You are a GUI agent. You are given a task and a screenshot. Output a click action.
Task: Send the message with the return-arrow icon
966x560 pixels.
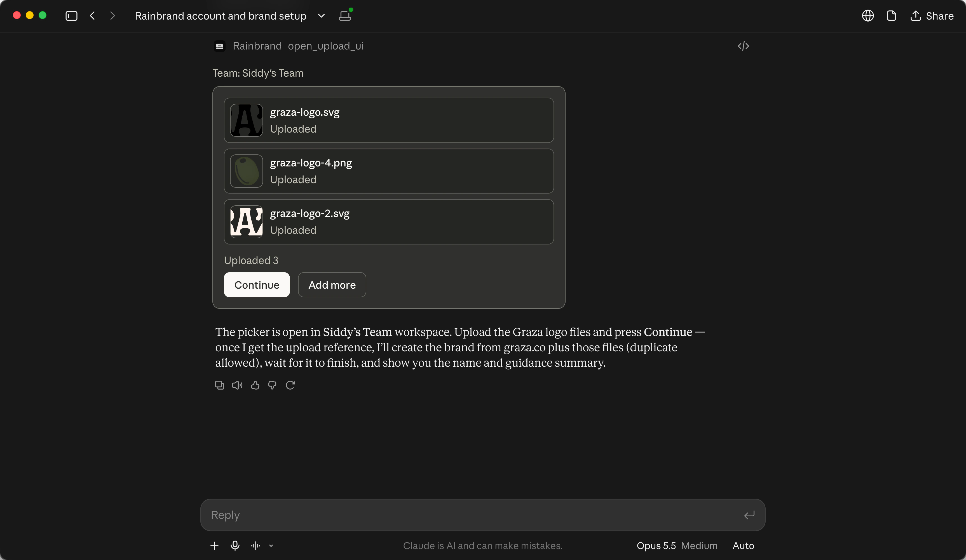pos(749,515)
